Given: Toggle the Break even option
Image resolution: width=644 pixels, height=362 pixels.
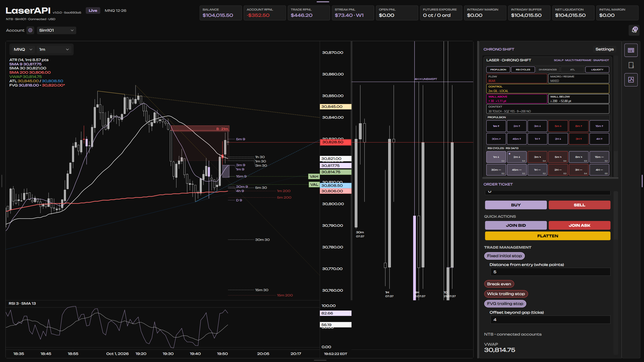Looking at the screenshot, I should coord(499,284).
